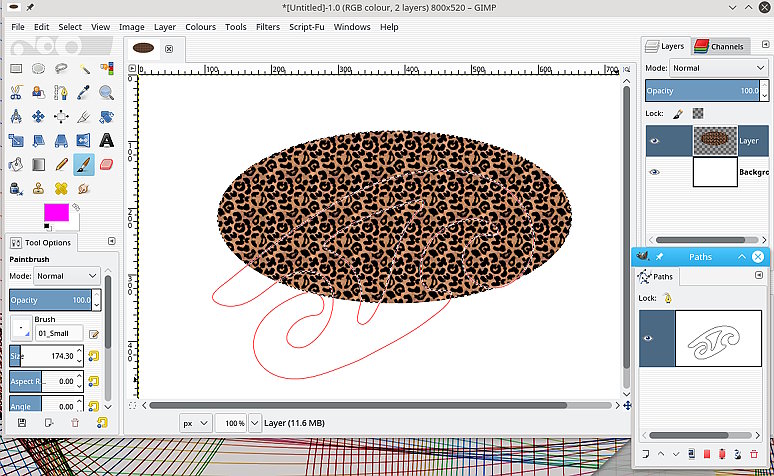Hide the Background layer using its eye icon
The width and height of the screenshot is (774, 476).
point(655,172)
